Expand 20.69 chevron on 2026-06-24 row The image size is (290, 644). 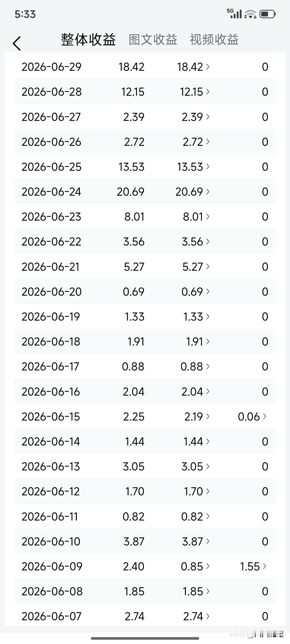coord(208,192)
